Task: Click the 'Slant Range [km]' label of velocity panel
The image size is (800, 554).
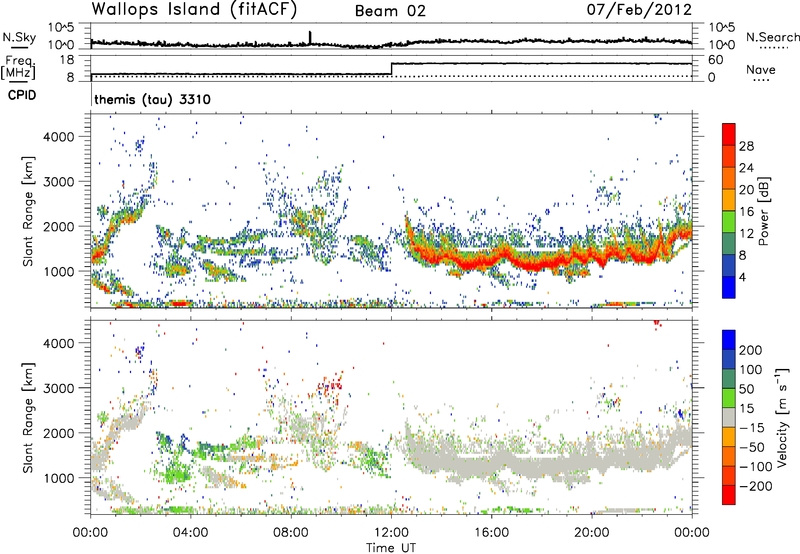Action: pyautogui.click(x=28, y=417)
